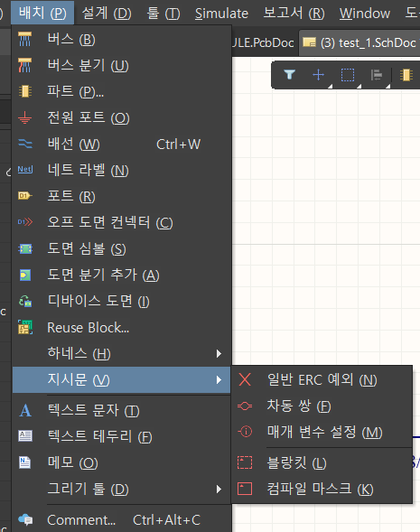The height and width of the screenshot is (532, 420).
Task: Open the 배치 (P) menu
Action: coord(42,13)
